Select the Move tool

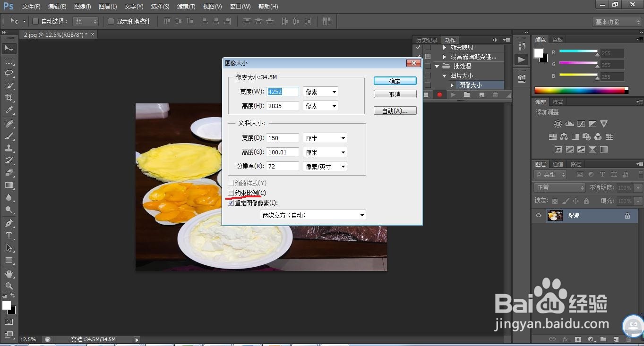tap(9, 48)
